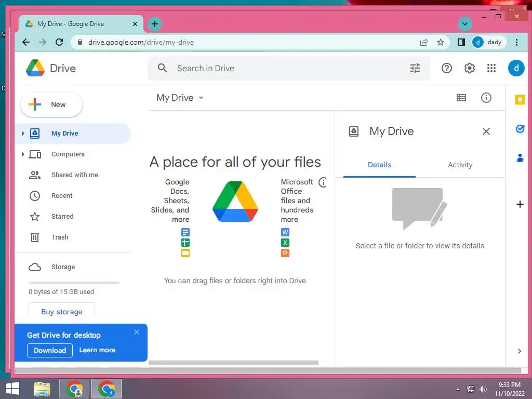Click the volume icon in system tray
The image size is (532, 399).
[483, 389]
